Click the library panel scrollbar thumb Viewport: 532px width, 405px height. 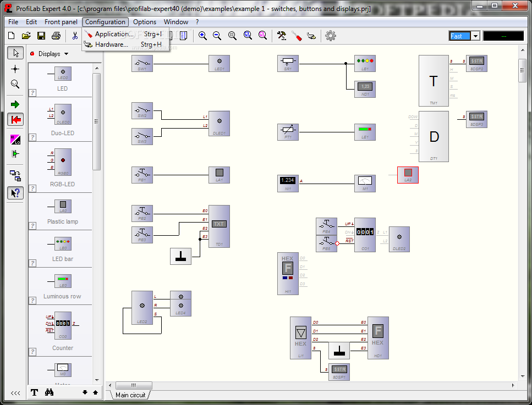(x=97, y=121)
